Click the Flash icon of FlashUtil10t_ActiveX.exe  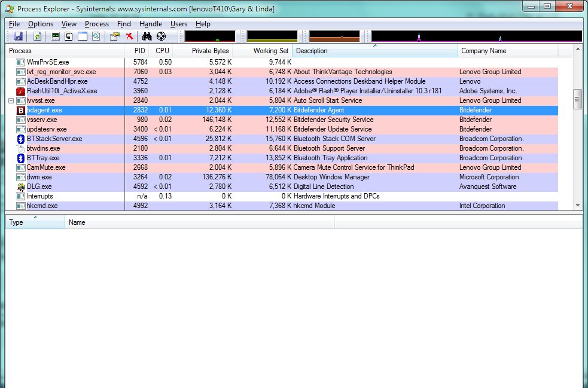point(20,91)
